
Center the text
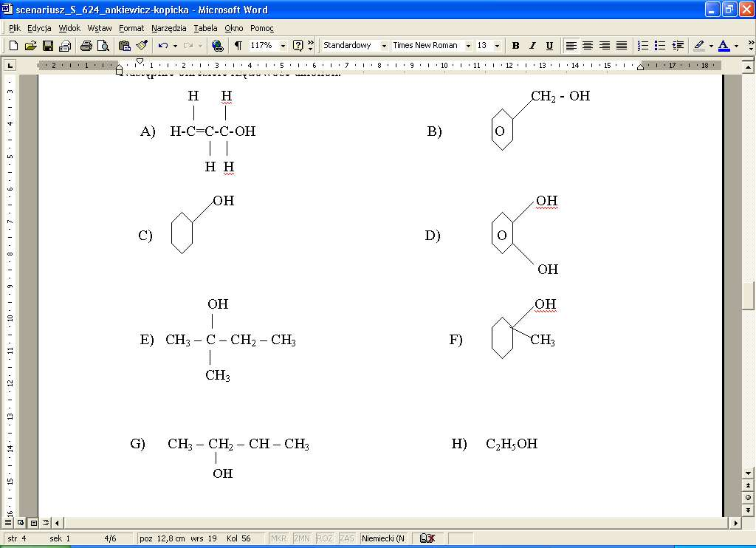pos(587,45)
